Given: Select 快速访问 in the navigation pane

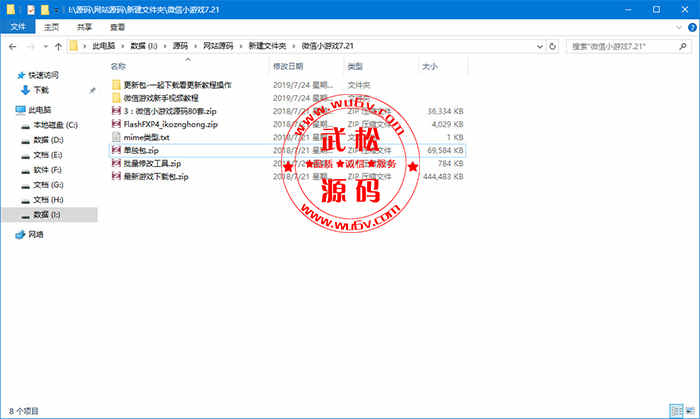Looking at the screenshot, I should coord(43,75).
